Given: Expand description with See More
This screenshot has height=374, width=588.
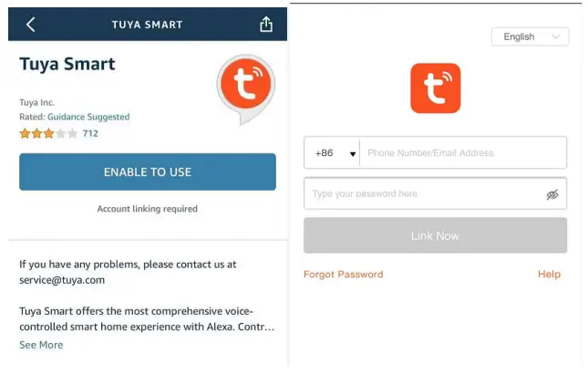Looking at the screenshot, I should (41, 345).
